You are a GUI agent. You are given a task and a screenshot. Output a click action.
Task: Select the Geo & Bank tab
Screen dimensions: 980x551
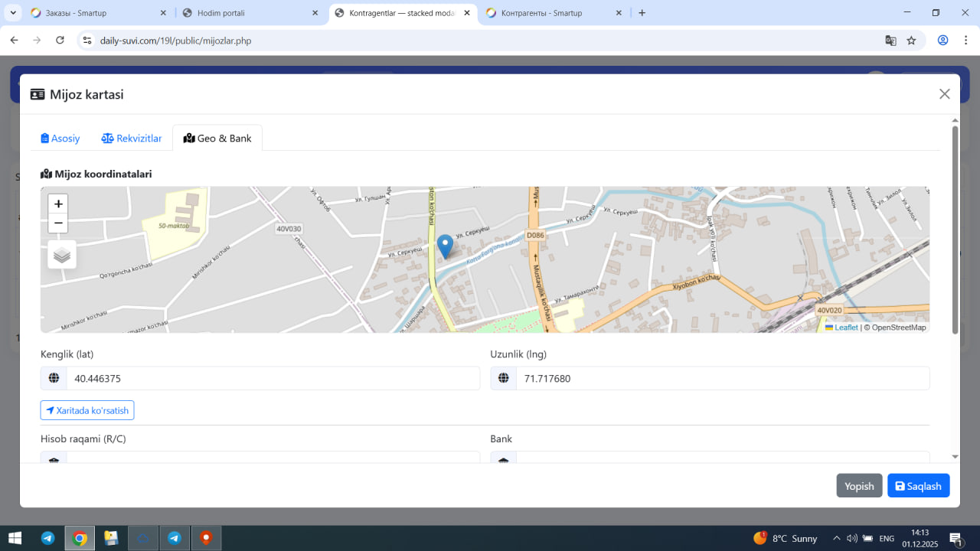pyautogui.click(x=217, y=139)
